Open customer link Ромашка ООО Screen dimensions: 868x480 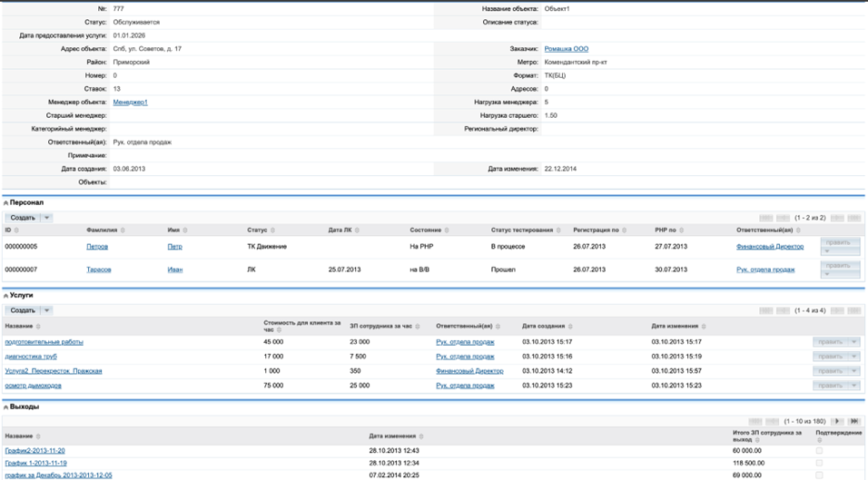point(567,49)
